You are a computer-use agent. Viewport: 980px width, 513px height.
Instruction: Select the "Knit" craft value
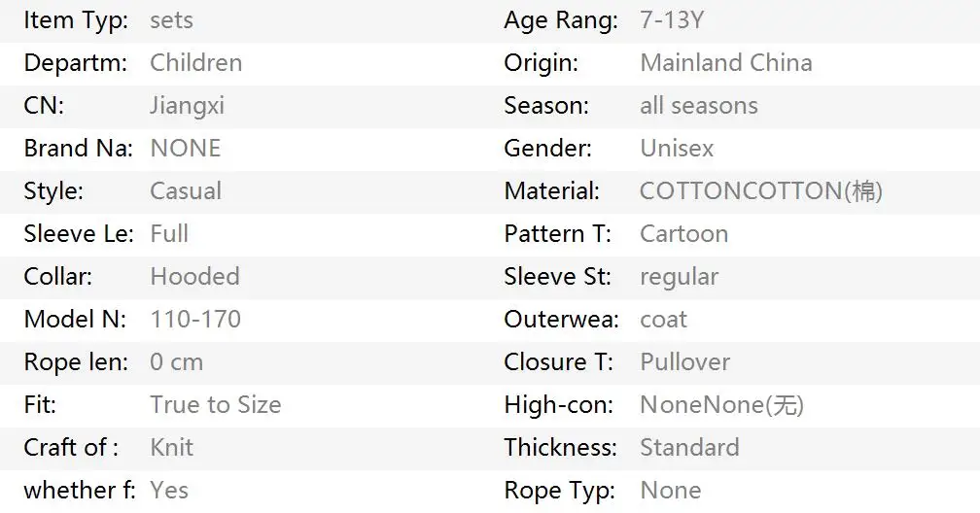pos(171,448)
